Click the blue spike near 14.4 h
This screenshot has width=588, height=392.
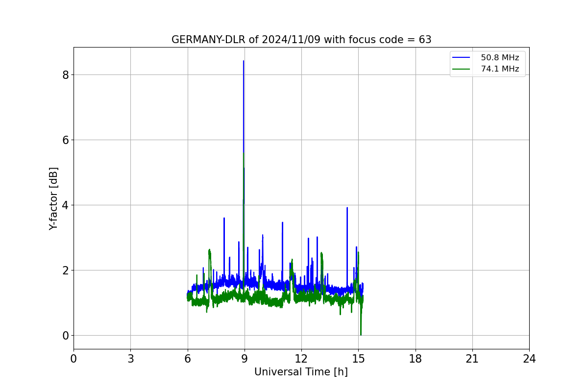point(347,208)
